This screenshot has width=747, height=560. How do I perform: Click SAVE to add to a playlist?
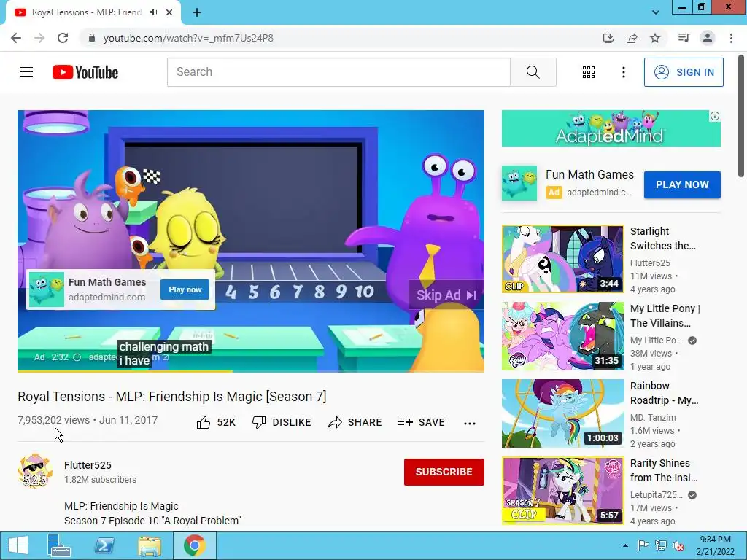coord(421,422)
